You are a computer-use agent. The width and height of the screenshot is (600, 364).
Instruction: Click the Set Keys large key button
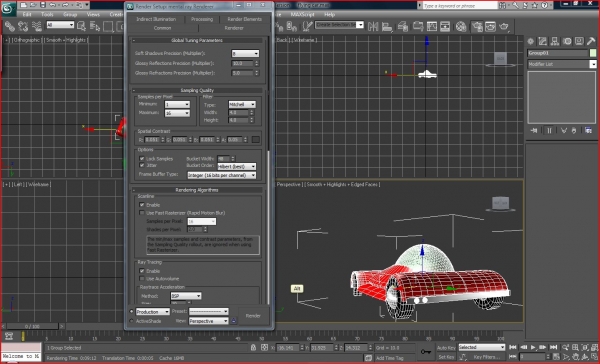426,351
